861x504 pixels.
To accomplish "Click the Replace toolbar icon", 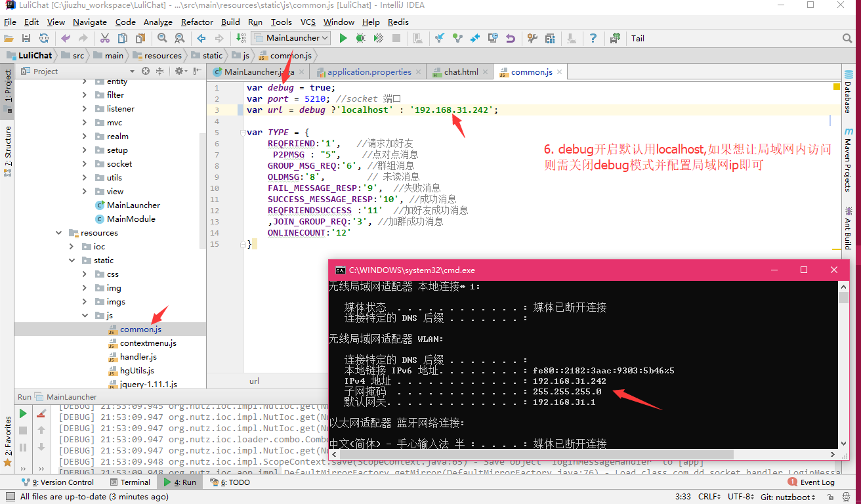I will tap(179, 38).
